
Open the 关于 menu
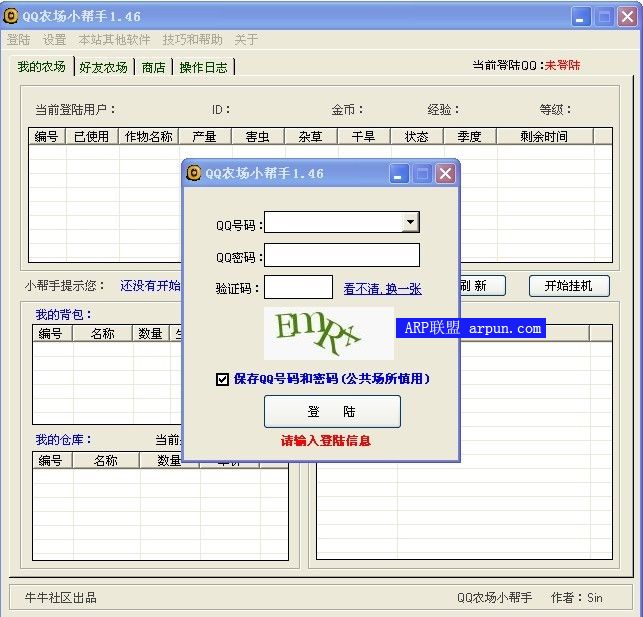click(x=246, y=40)
